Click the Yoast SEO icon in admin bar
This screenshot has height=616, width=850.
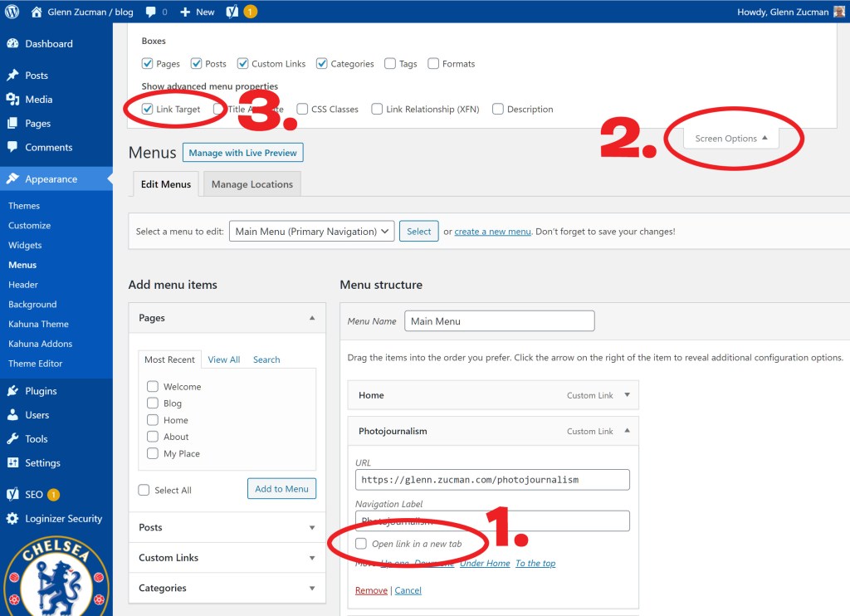click(x=235, y=12)
